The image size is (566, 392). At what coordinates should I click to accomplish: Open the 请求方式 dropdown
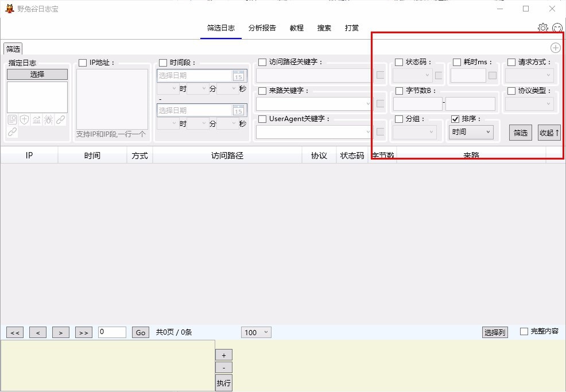click(529, 75)
